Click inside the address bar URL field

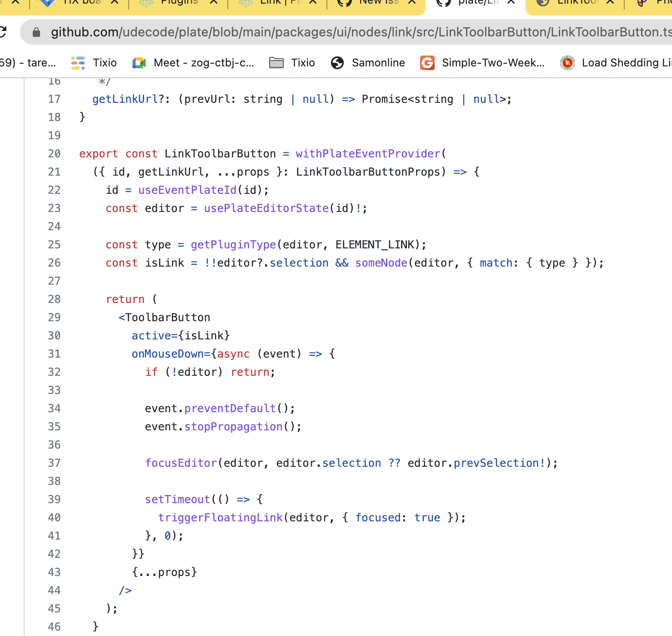point(318,32)
